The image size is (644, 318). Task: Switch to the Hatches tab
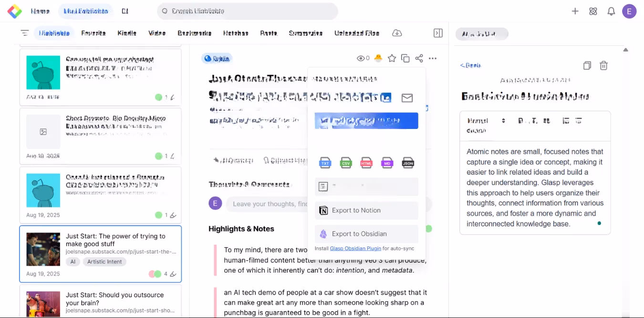coord(236,33)
